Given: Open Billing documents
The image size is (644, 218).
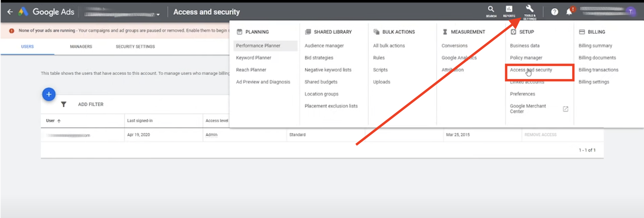Looking at the screenshot, I should [597, 58].
